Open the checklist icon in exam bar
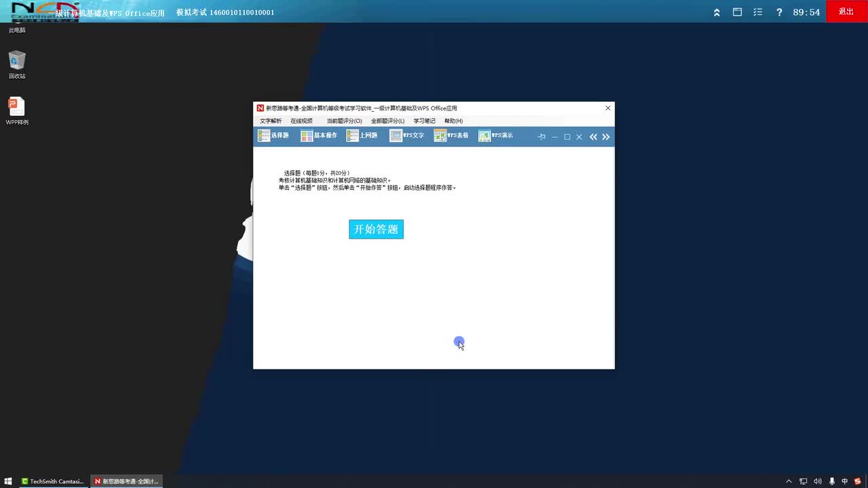 [x=758, y=12]
